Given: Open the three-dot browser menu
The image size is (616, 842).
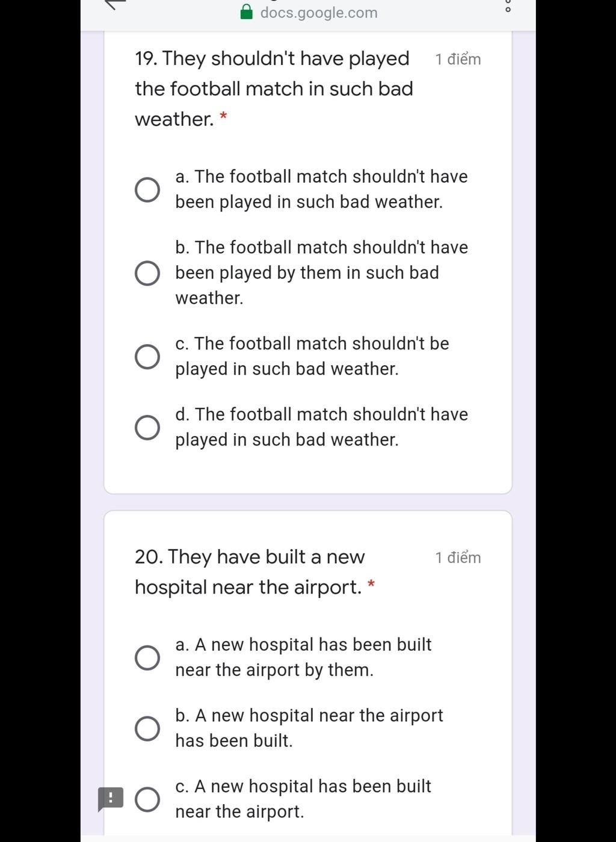Looking at the screenshot, I should coord(508,7).
